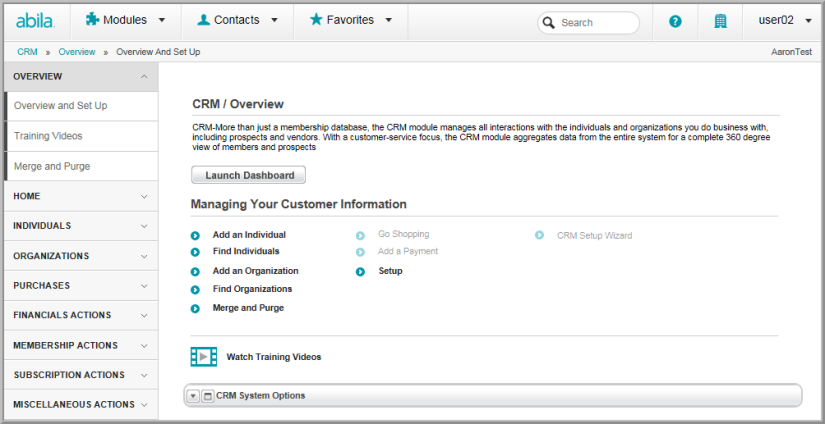
Task: Click arrow icon beside Add an Organization
Action: point(195,272)
